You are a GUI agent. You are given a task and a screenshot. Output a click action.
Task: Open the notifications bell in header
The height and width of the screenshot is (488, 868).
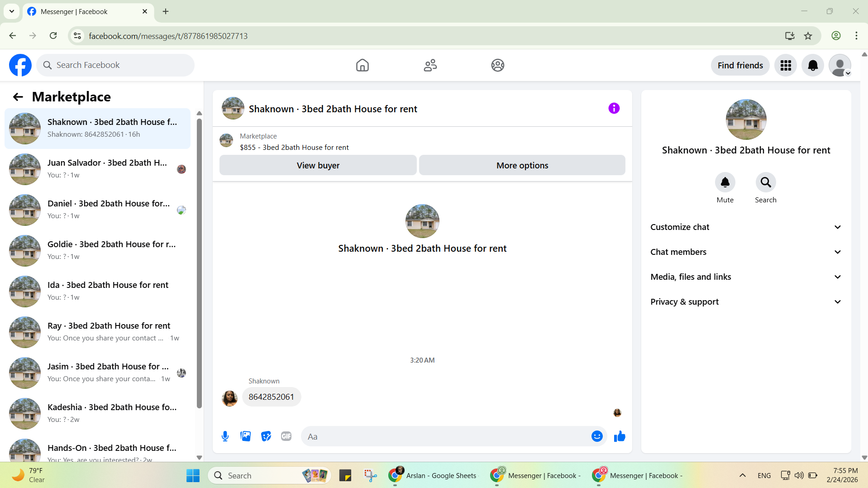813,66
